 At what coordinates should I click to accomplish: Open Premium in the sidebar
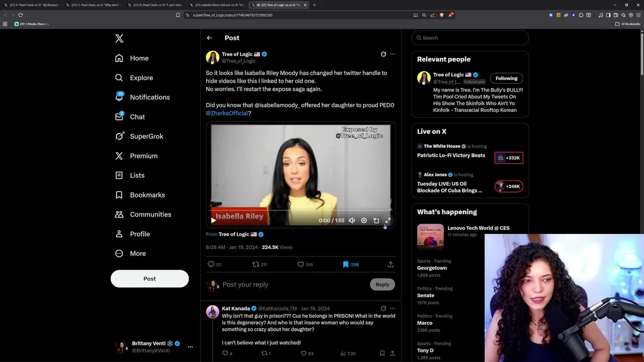pyautogui.click(x=136, y=156)
